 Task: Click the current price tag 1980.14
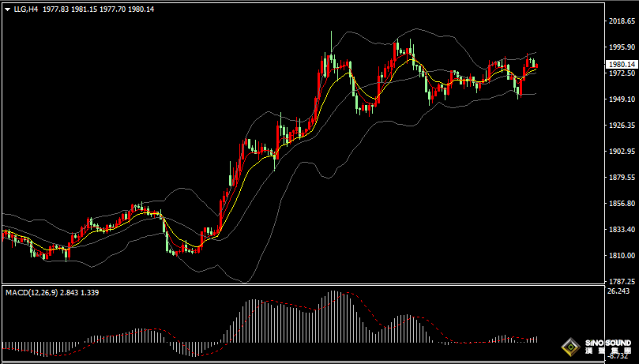click(x=620, y=64)
